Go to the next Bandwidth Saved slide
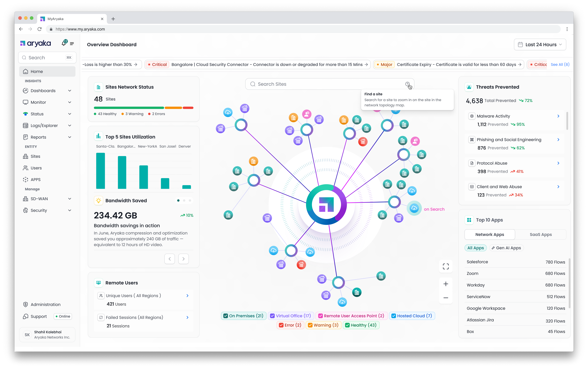 coord(183,259)
